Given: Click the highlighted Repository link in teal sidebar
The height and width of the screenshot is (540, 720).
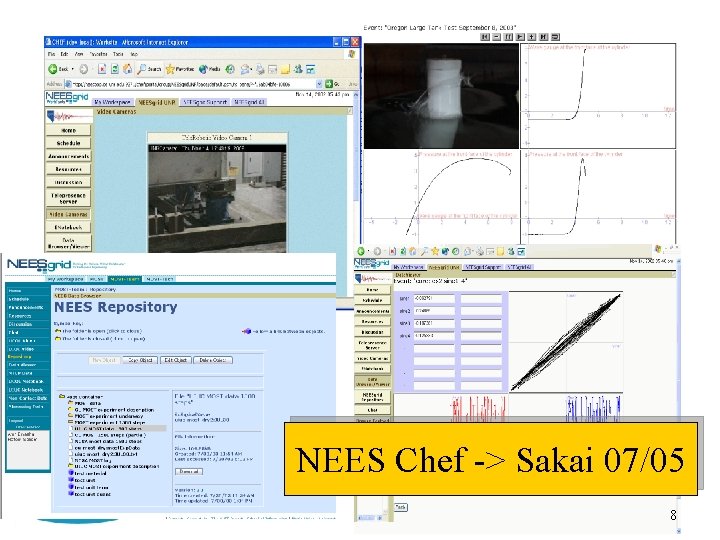Looking at the screenshot, I should 19,357.
